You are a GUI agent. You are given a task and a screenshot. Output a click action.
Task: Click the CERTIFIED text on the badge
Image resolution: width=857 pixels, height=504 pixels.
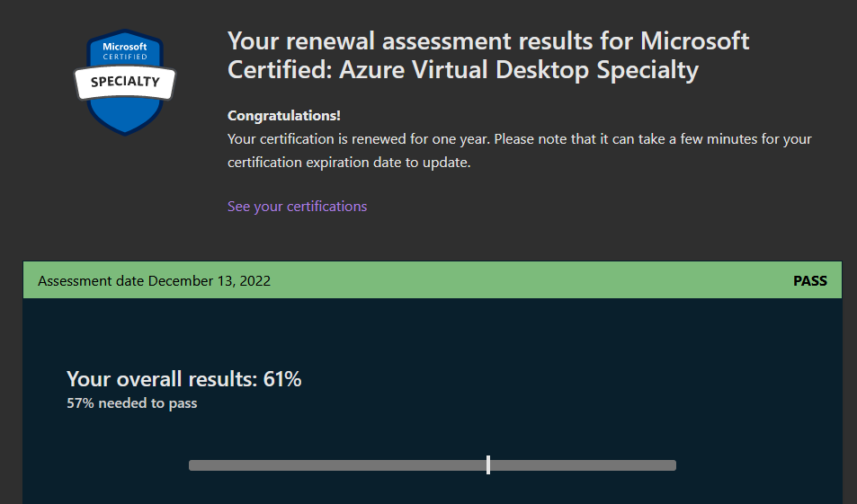(125, 57)
